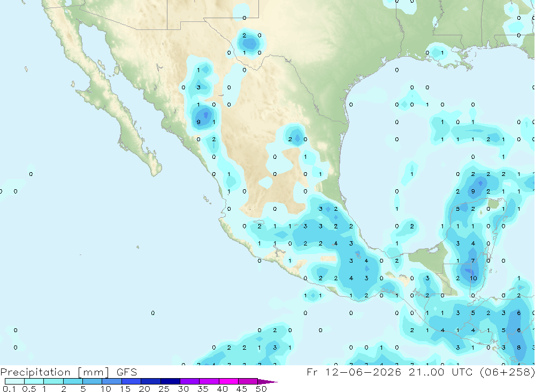Viewport: 535px width, 392px height.
Task: Click the "7" precipitation value on the map
Action: click(x=473, y=260)
